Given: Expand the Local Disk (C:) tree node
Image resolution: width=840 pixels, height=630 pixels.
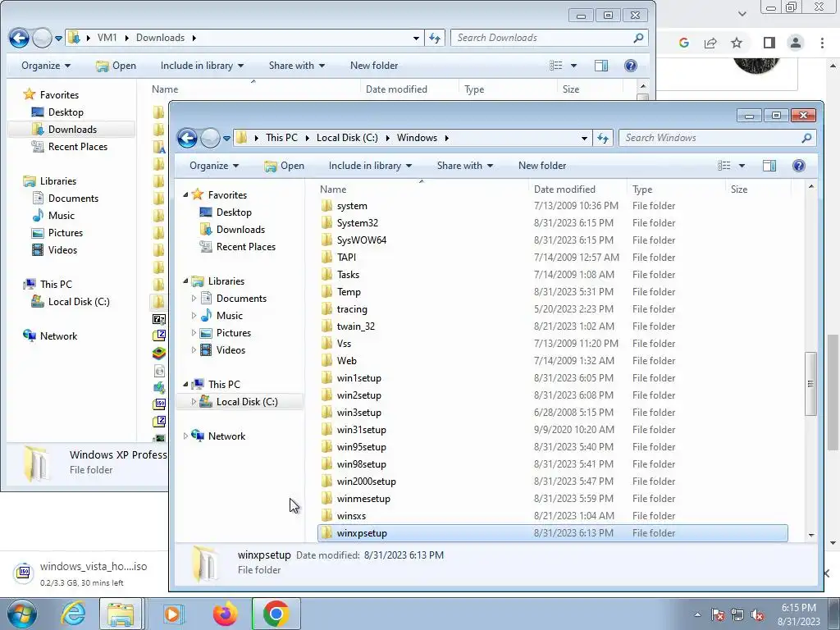Looking at the screenshot, I should (194, 402).
